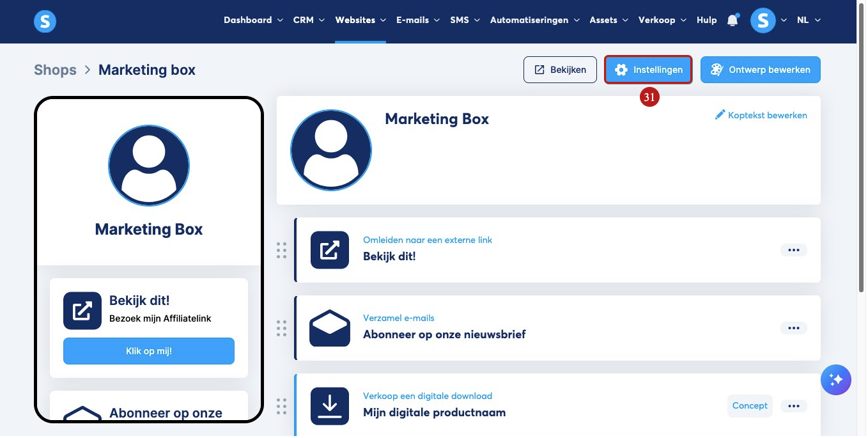Open Instellingen settings

pos(648,70)
